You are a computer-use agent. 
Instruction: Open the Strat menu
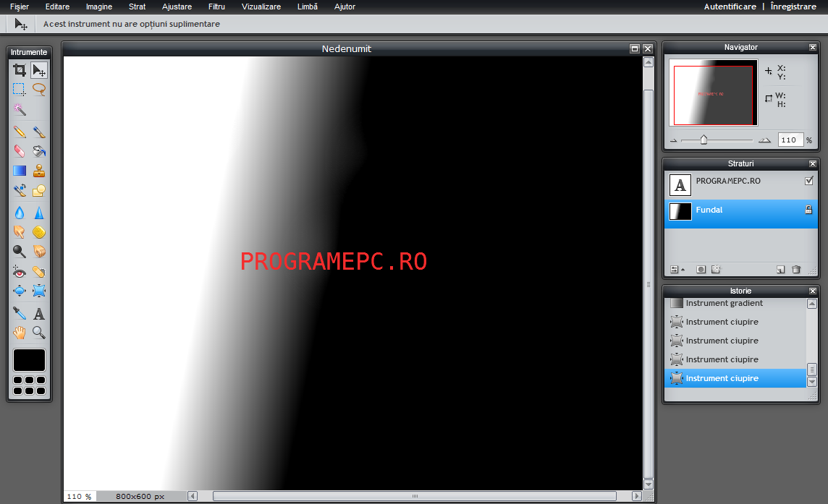pos(138,7)
